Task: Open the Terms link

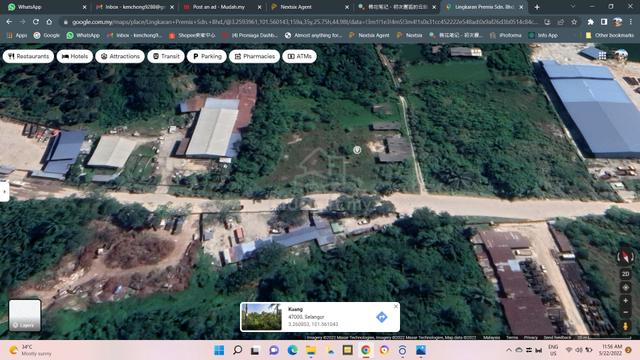Action: [512, 338]
